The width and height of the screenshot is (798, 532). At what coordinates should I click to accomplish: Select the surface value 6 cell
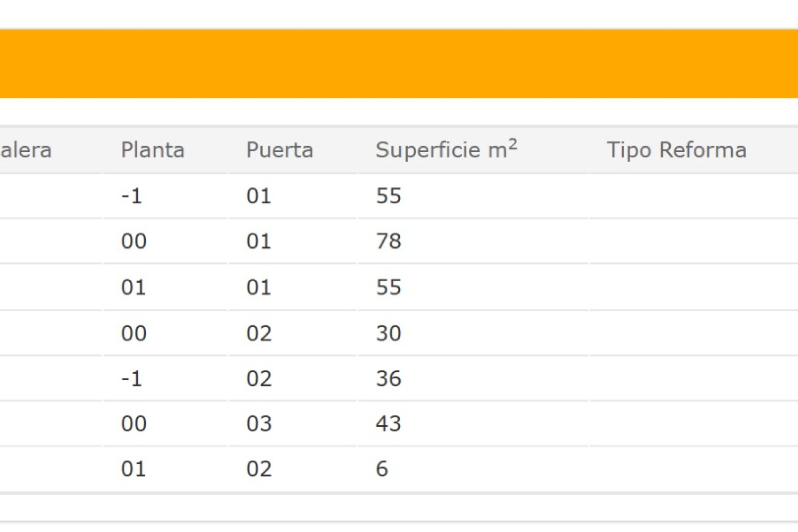[382, 469]
